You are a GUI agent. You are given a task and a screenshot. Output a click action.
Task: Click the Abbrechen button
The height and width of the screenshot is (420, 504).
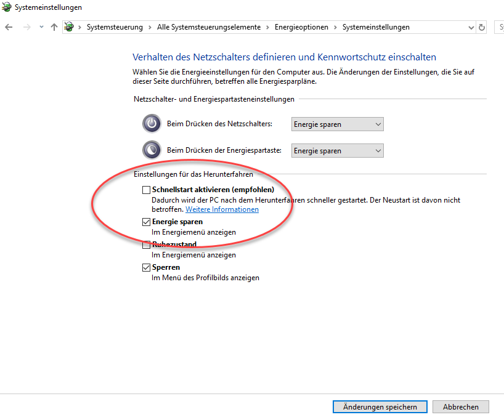[460, 407]
